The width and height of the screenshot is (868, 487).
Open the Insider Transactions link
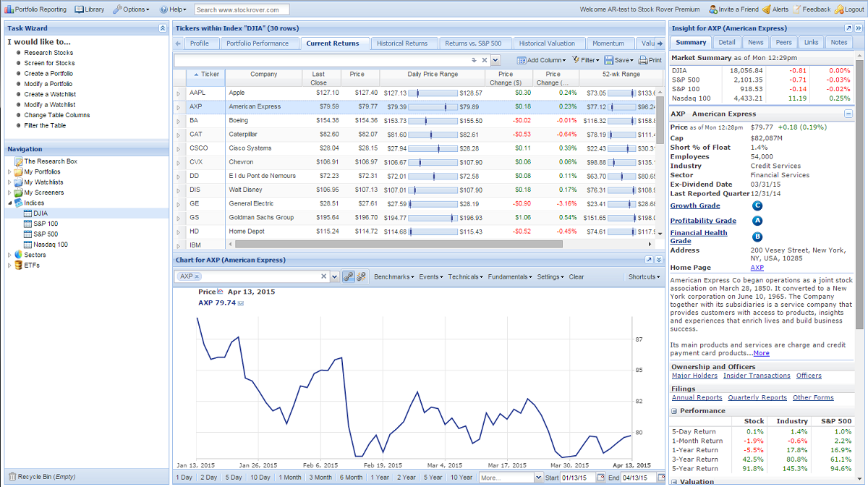click(757, 376)
